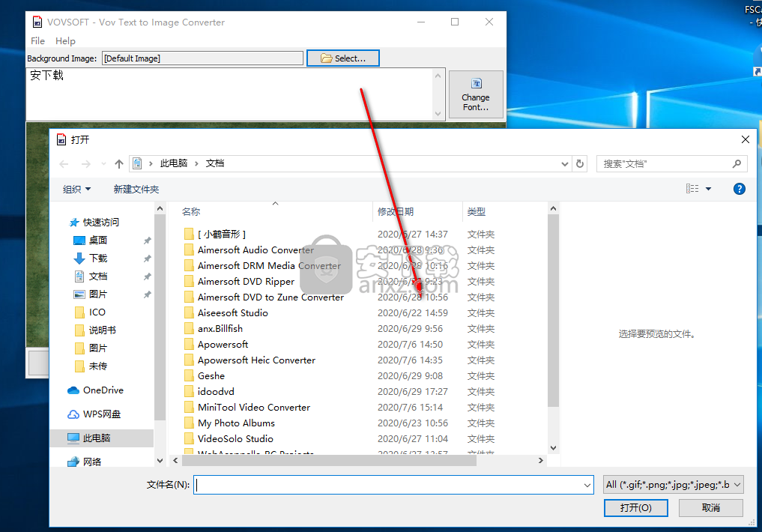Click the text area containing 安下载
Viewport: 762px width, 532px height.
(x=229, y=94)
